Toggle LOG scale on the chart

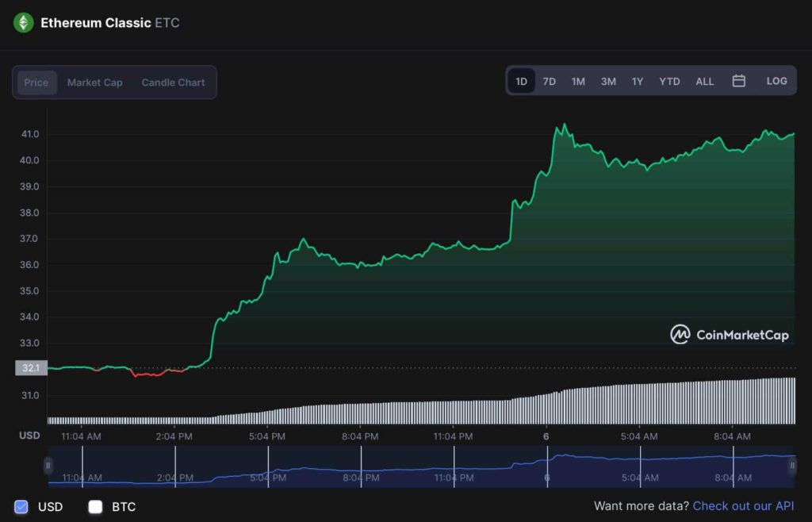click(x=777, y=81)
